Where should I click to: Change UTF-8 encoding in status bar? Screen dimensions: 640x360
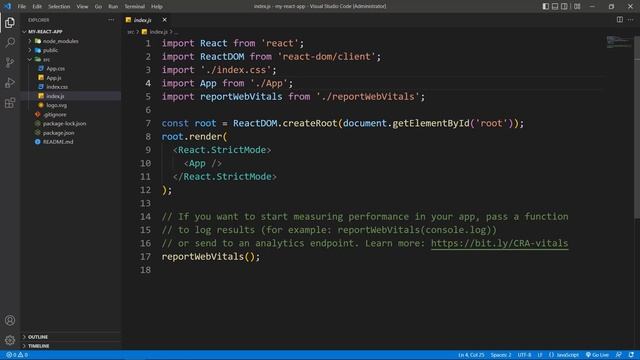pos(524,355)
